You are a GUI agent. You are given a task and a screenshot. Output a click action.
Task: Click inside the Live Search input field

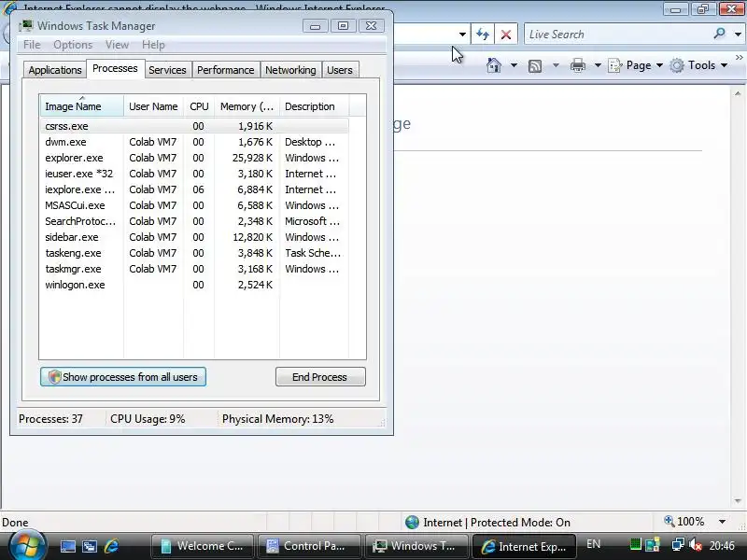click(619, 35)
